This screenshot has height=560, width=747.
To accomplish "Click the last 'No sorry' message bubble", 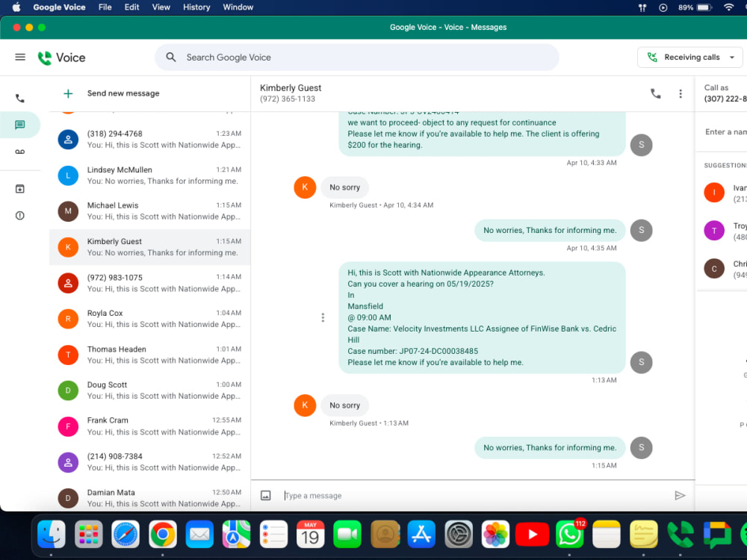I will [x=345, y=405].
